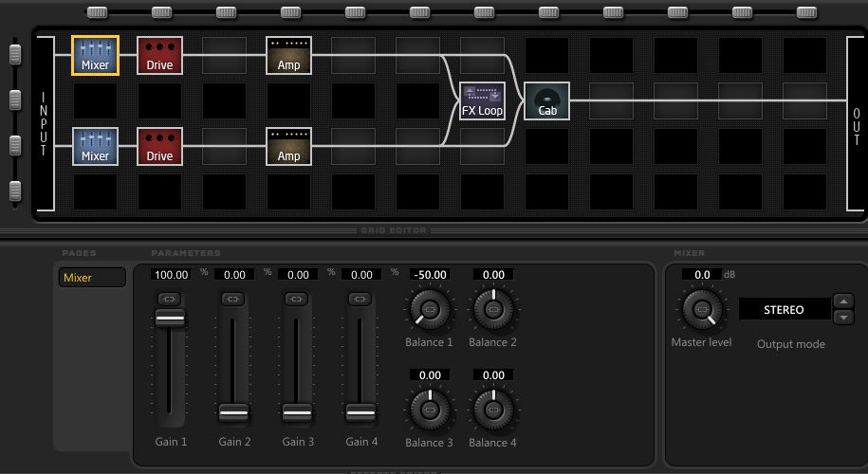Click the row handle beside the top grid row

tap(15, 55)
